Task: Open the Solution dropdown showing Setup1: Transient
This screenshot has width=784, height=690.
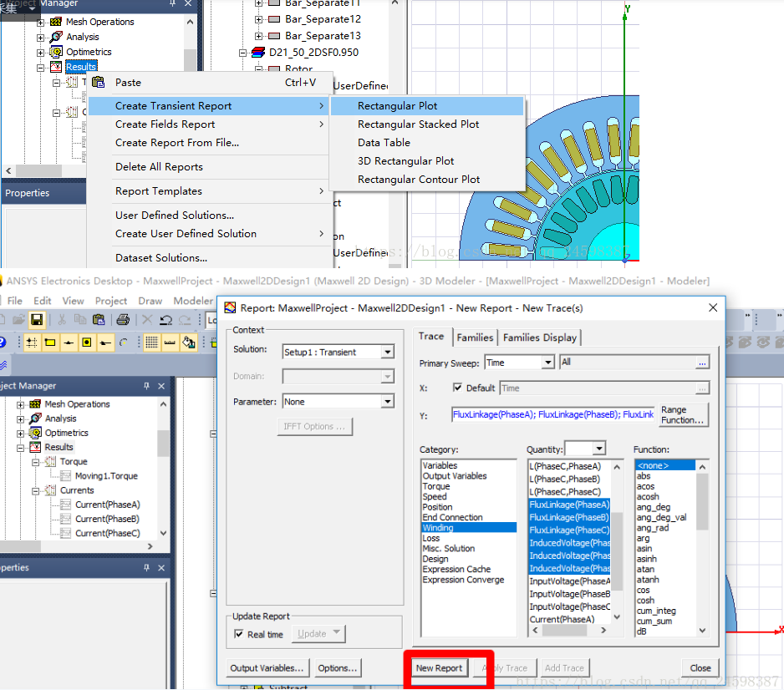Action: pyautogui.click(x=384, y=352)
